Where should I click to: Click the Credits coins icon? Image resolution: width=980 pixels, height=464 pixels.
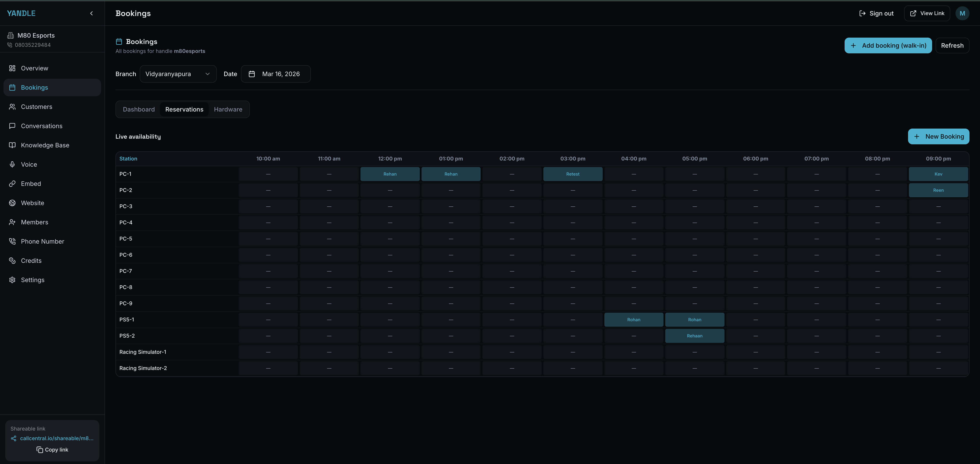pos(12,260)
